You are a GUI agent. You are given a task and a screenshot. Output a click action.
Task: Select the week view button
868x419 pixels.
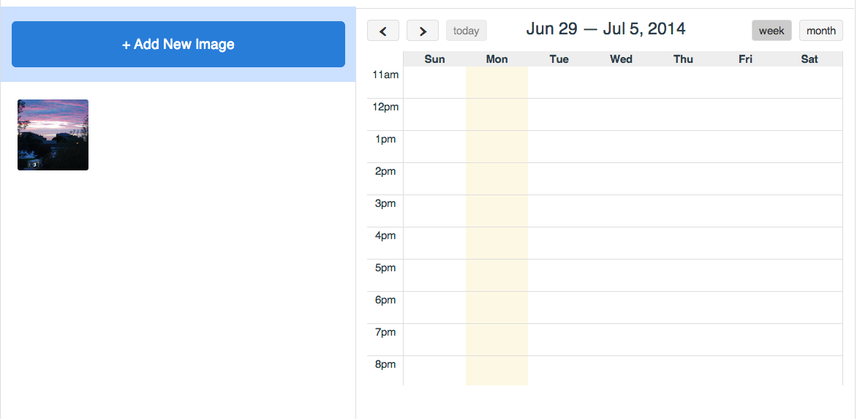coord(771,31)
